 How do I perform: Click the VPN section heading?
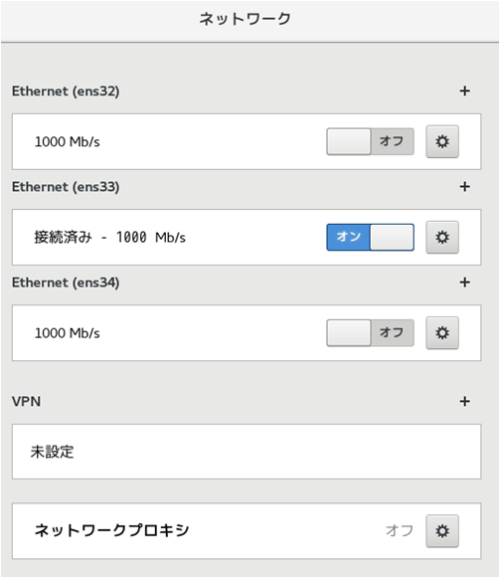pyautogui.click(x=26, y=401)
